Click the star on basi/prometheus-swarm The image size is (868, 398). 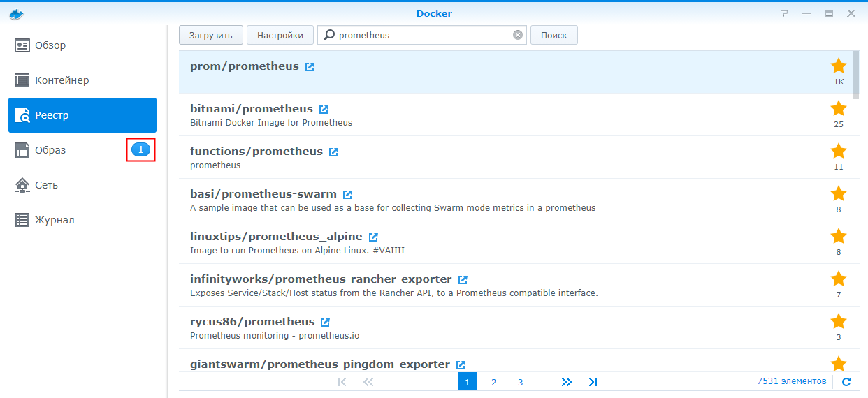838,193
